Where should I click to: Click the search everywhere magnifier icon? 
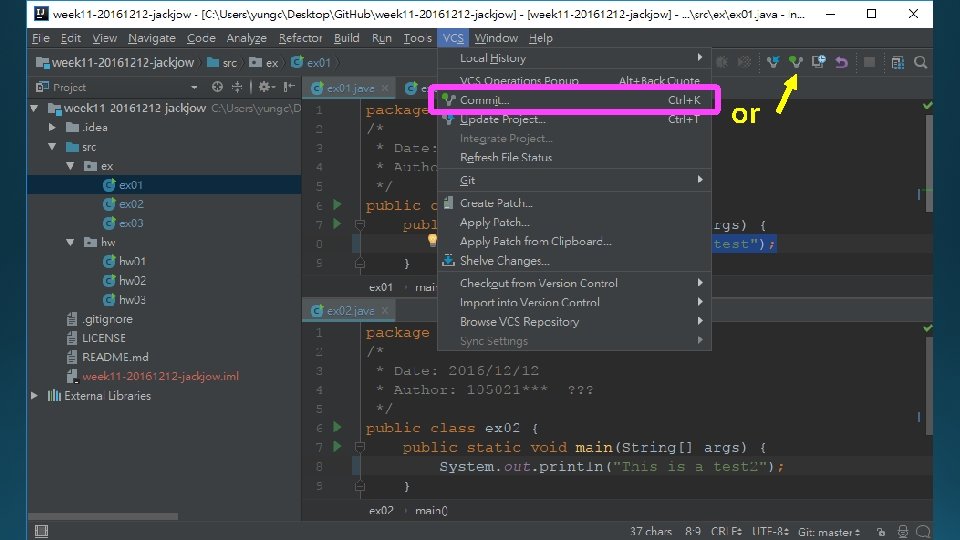pyautogui.click(x=920, y=62)
